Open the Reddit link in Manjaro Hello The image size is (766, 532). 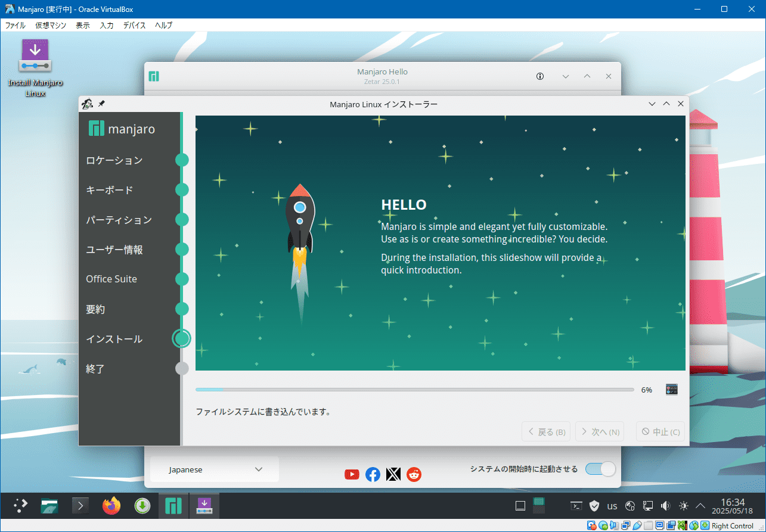click(414, 474)
